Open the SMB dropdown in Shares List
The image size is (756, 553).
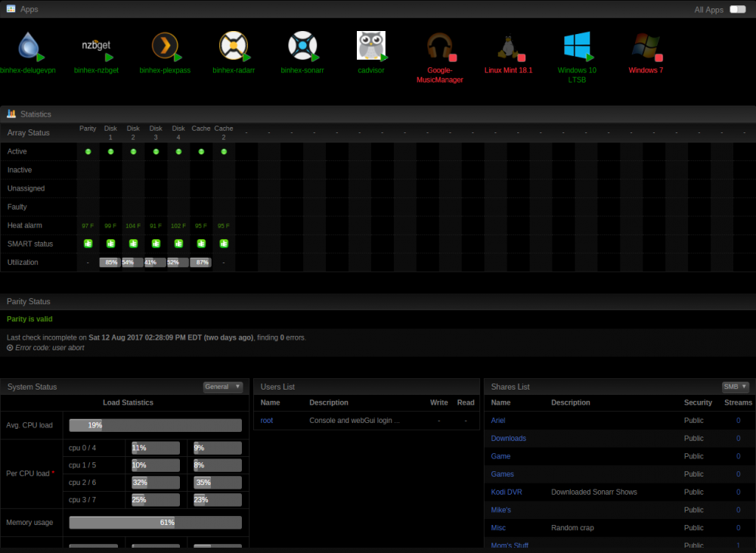click(x=736, y=387)
